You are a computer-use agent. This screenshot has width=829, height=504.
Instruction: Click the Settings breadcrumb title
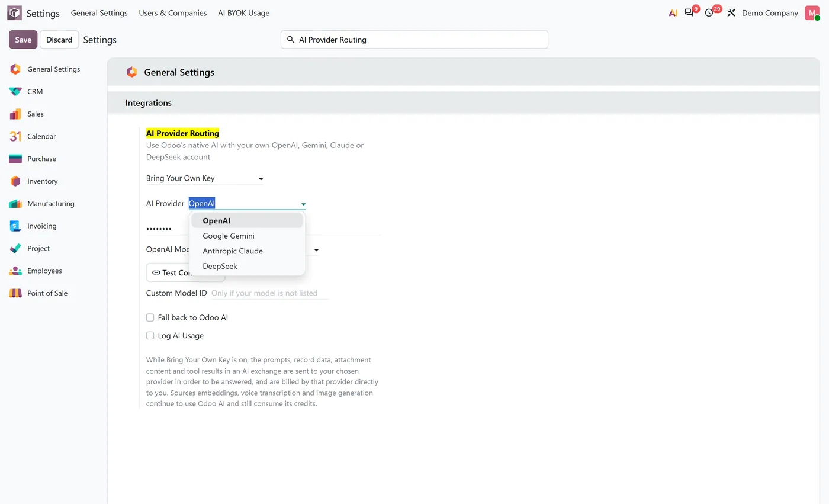click(99, 40)
